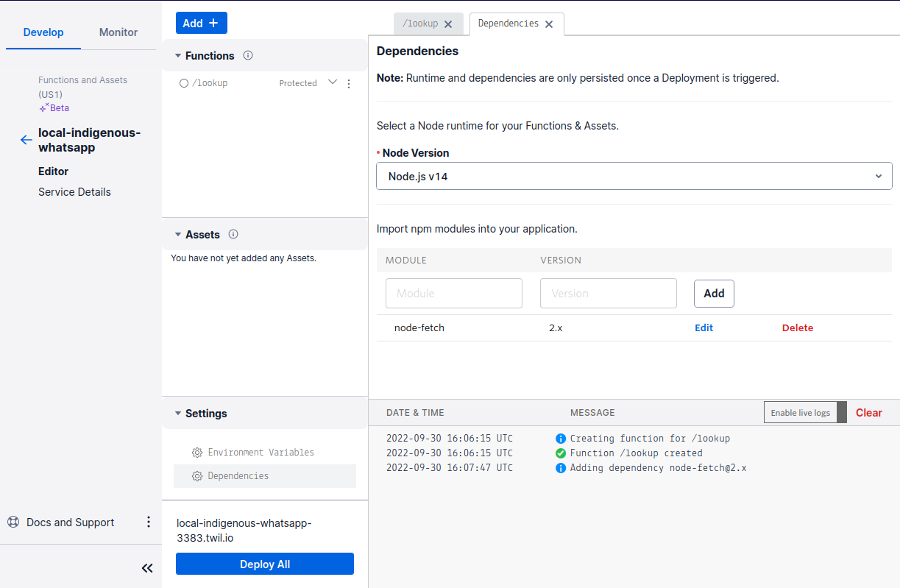Image resolution: width=900 pixels, height=588 pixels.
Task: Click the green check for Function created log
Action: click(x=561, y=453)
